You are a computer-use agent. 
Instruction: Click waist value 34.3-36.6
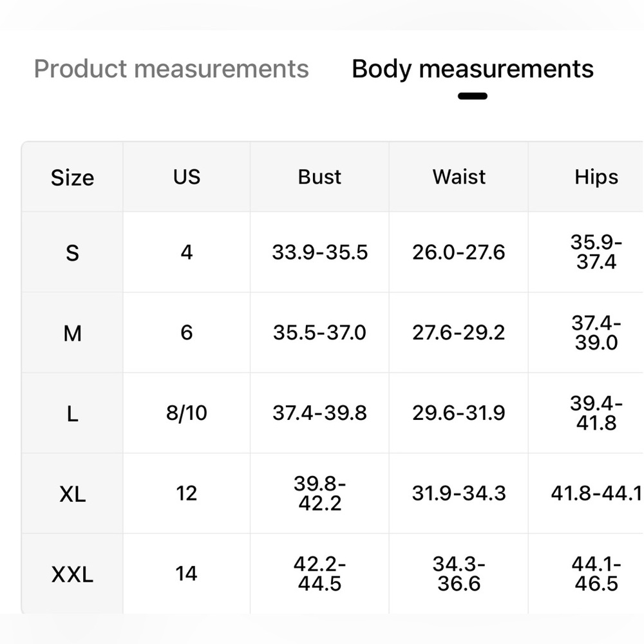[x=459, y=574]
